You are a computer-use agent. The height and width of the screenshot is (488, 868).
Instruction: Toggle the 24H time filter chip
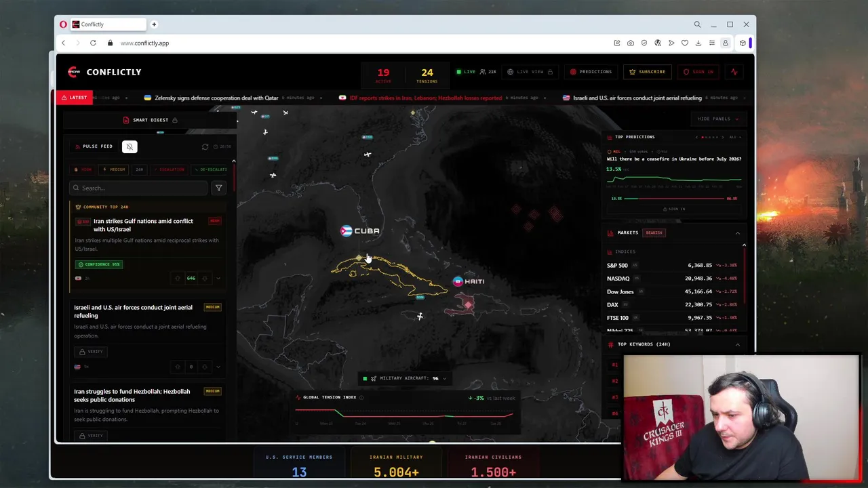click(x=139, y=169)
